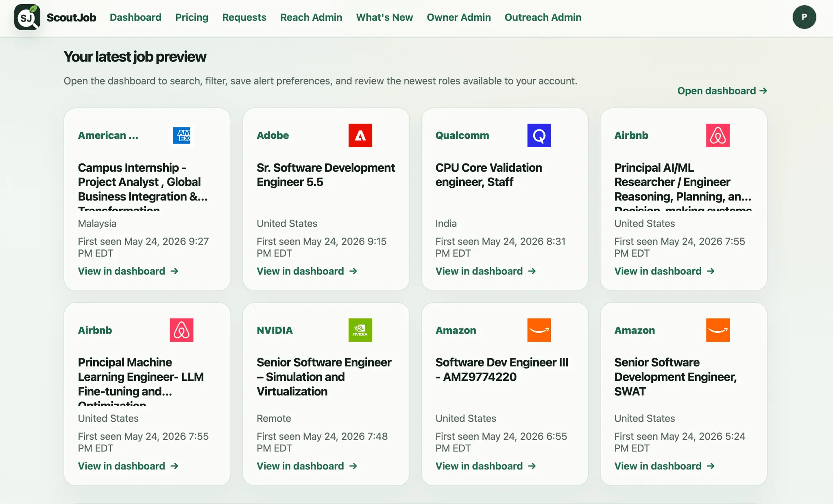Image resolution: width=833 pixels, height=504 pixels.
Task: View the NVIDIA job in dashboard
Action: (307, 466)
